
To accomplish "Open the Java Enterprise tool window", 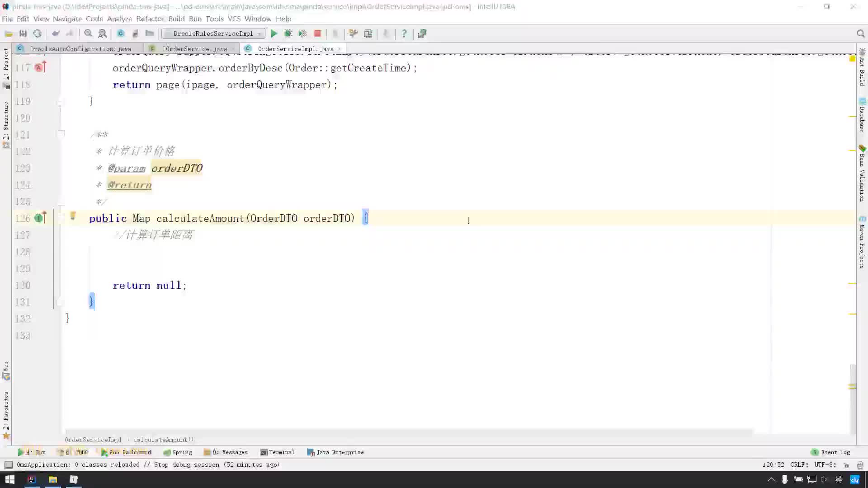I will click(x=335, y=452).
